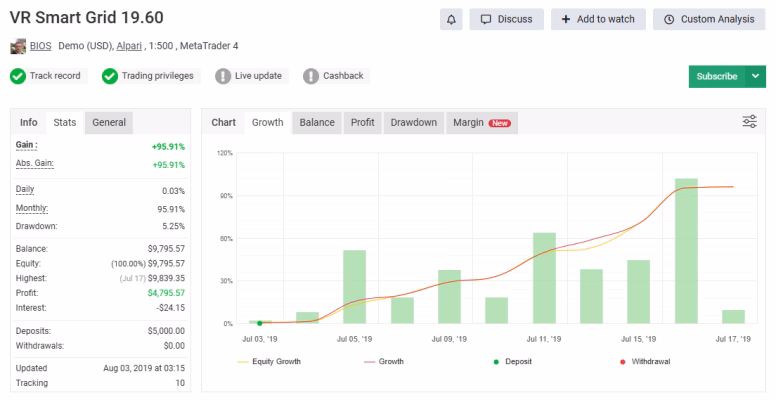Switch to the Drawdown chart tab

click(414, 122)
